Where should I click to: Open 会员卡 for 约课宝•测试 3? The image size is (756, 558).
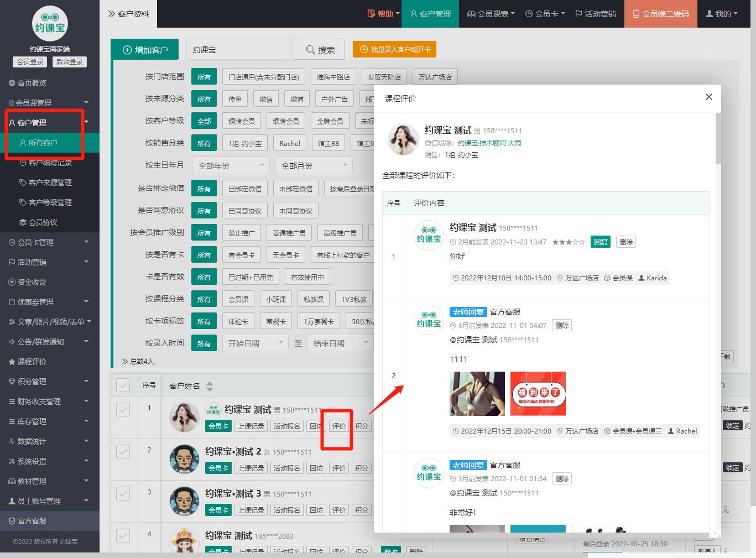[x=218, y=510]
